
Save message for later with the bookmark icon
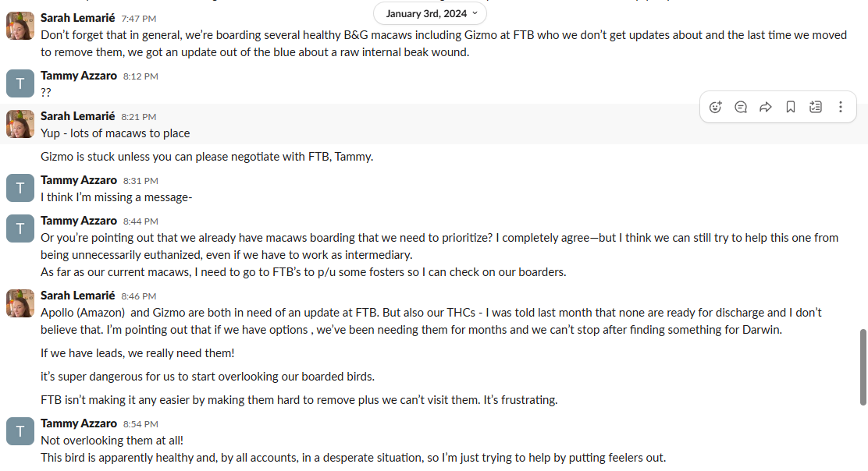point(791,108)
